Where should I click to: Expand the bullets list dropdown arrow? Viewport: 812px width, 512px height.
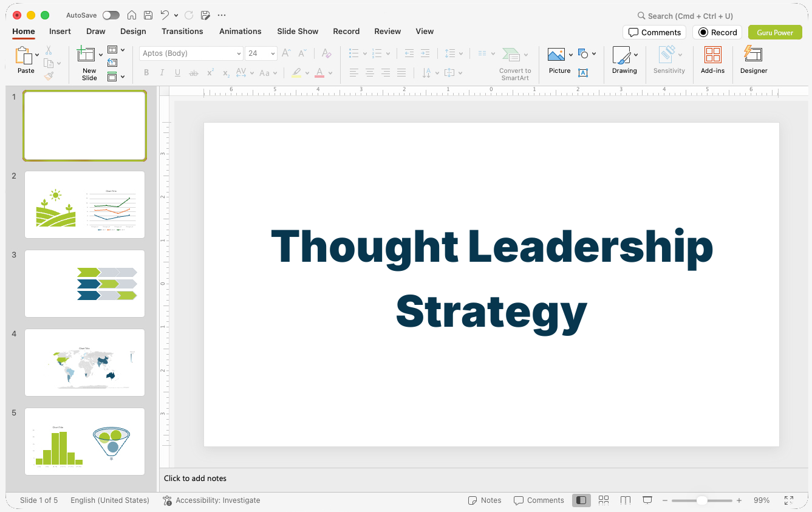pos(365,53)
